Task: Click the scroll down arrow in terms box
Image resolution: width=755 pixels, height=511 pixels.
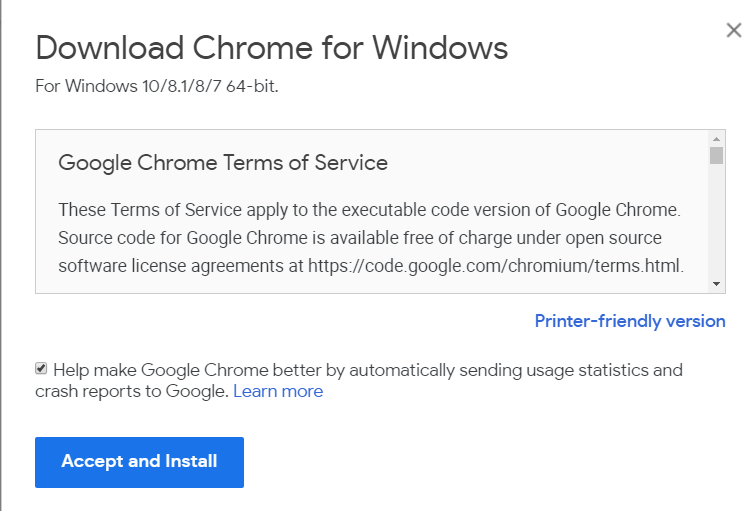Action: (716, 284)
